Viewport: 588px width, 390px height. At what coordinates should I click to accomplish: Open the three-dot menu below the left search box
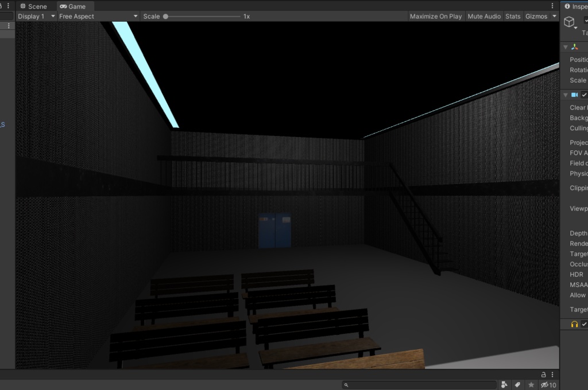[x=9, y=26]
